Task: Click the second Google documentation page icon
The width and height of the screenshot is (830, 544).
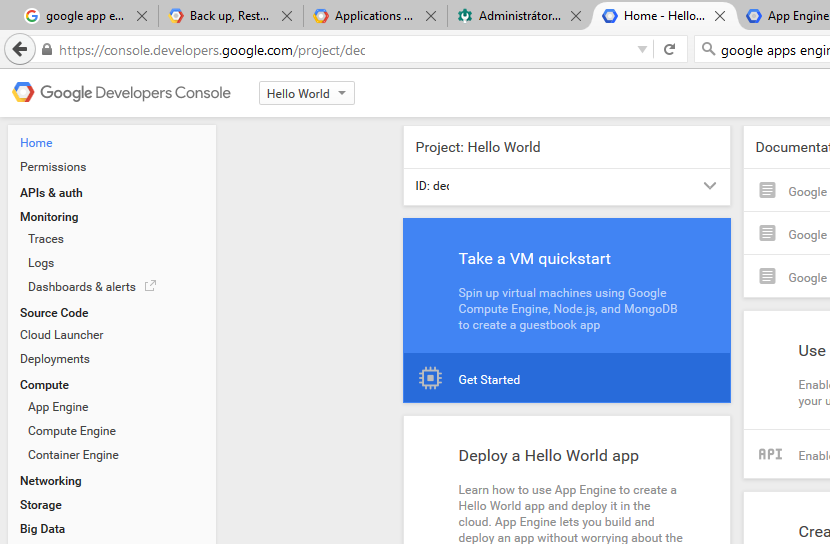Action: (x=767, y=233)
